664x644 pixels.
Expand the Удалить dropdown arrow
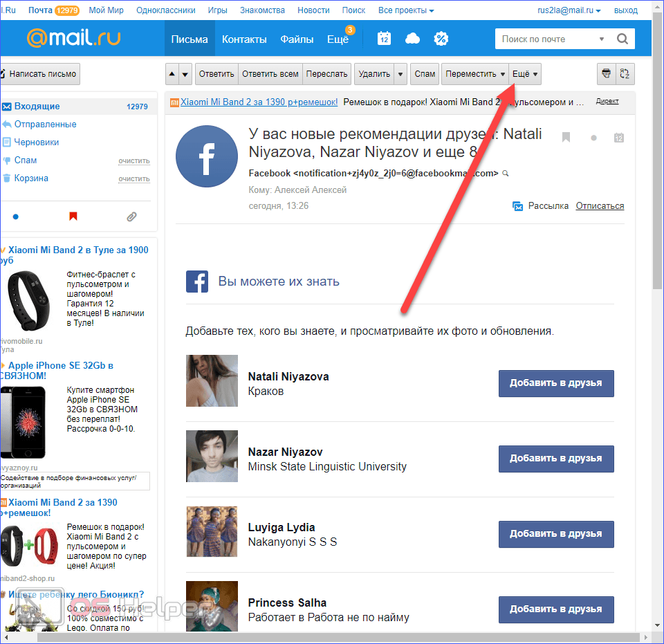tap(400, 74)
